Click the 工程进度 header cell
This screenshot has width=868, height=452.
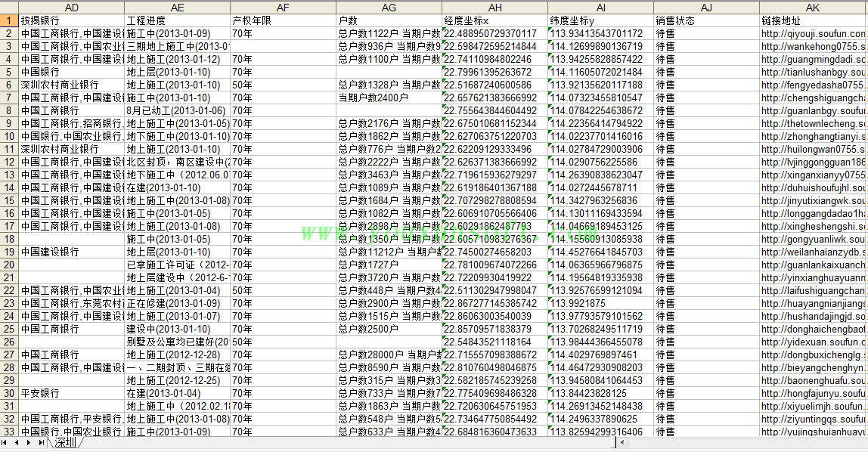(177, 20)
